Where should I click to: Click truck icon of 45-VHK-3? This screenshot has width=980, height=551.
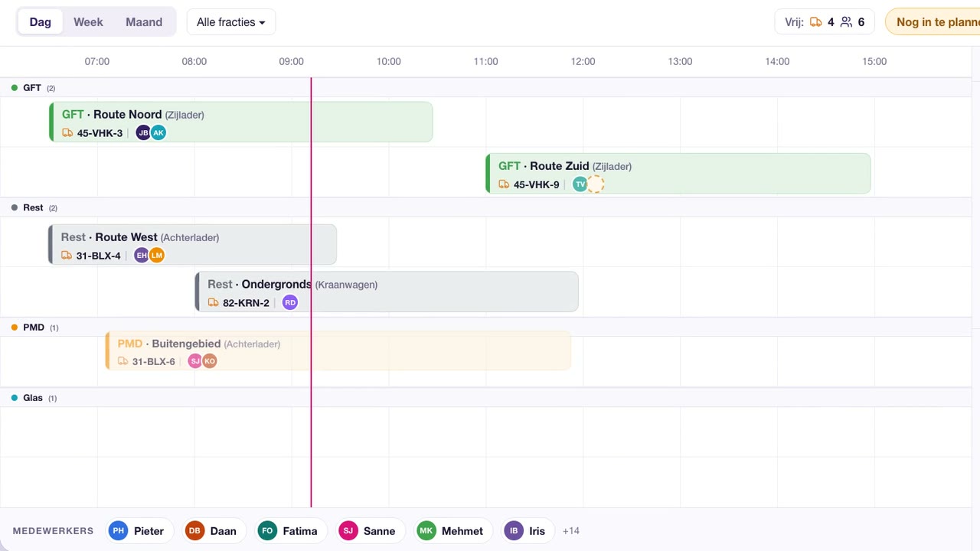(67, 133)
